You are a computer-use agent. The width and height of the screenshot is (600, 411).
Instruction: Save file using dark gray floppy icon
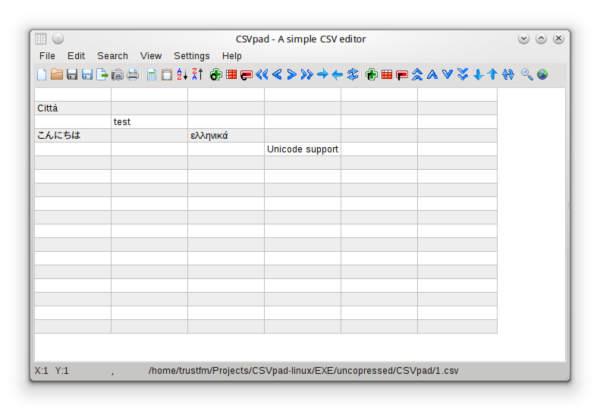72,74
